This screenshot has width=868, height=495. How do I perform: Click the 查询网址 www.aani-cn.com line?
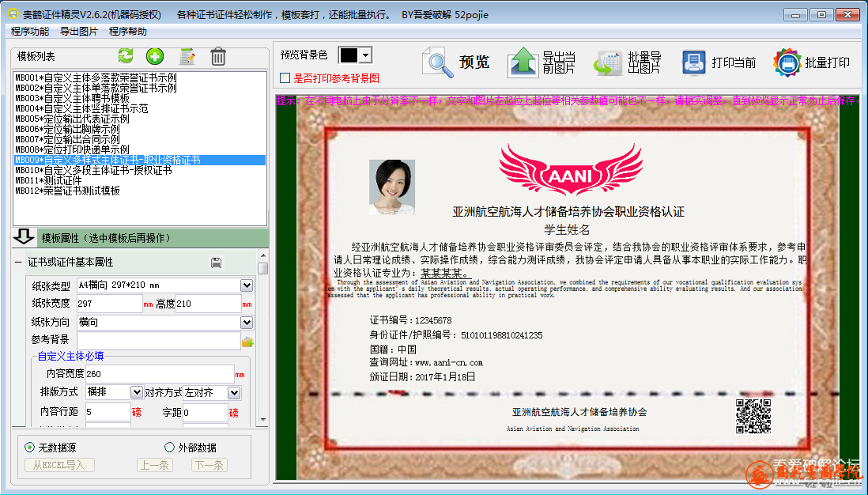point(426,363)
